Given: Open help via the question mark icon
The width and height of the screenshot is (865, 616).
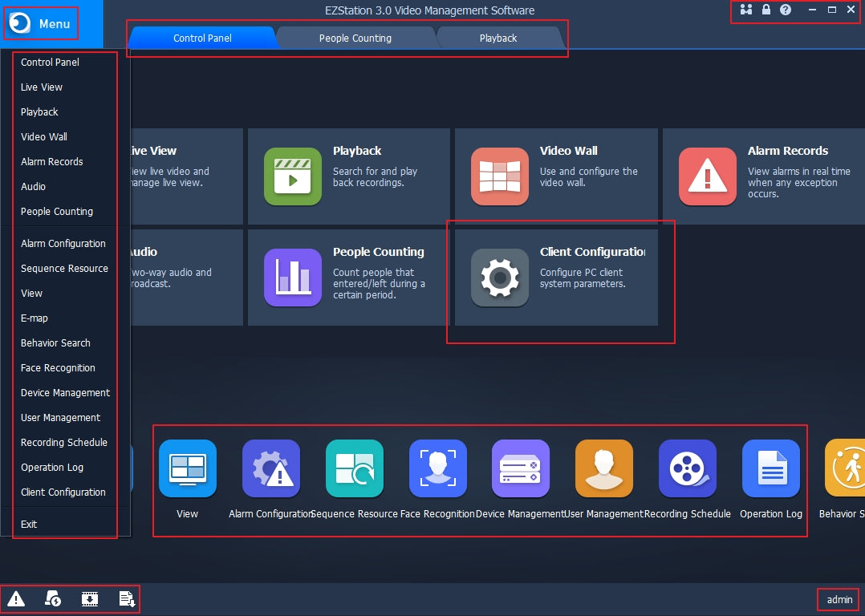Looking at the screenshot, I should coord(786,10).
